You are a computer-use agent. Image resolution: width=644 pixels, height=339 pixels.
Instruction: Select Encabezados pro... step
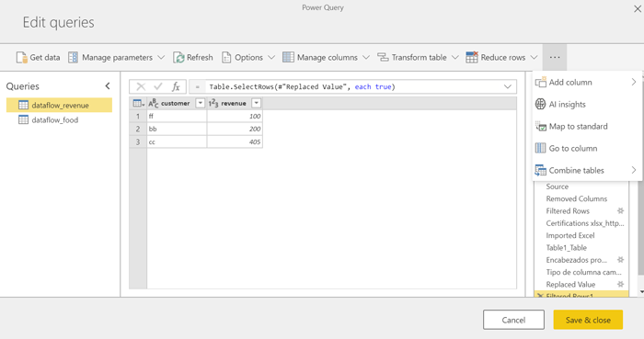575,260
